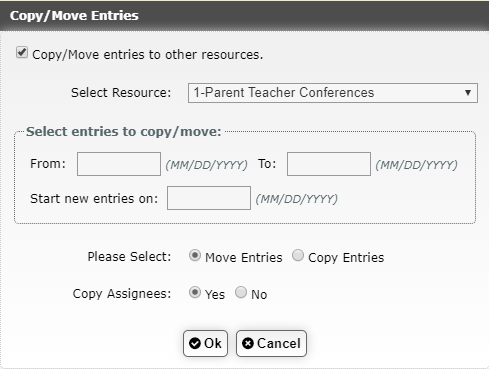The image size is (489, 369).
Task: Open the Select Resource combo box
Action: click(x=333, y=93)
